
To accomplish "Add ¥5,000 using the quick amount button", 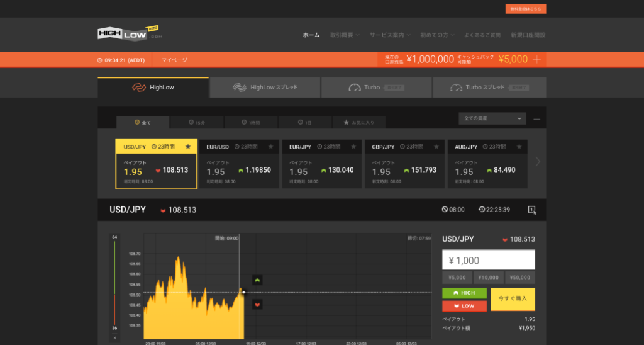I will (457, 278).
